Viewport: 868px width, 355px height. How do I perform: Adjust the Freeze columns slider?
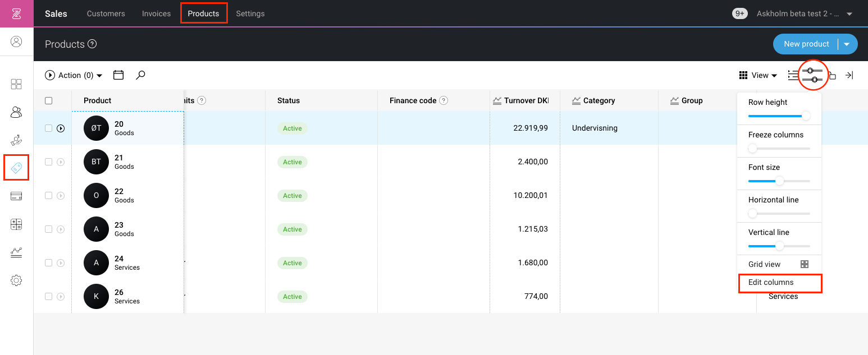[779, 149]
